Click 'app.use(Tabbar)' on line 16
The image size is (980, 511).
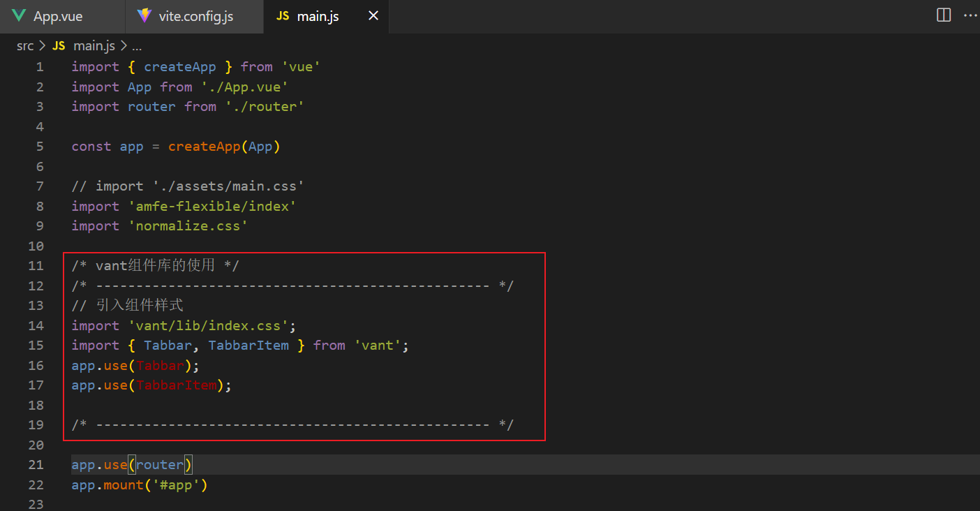click(x=131, y=366)
